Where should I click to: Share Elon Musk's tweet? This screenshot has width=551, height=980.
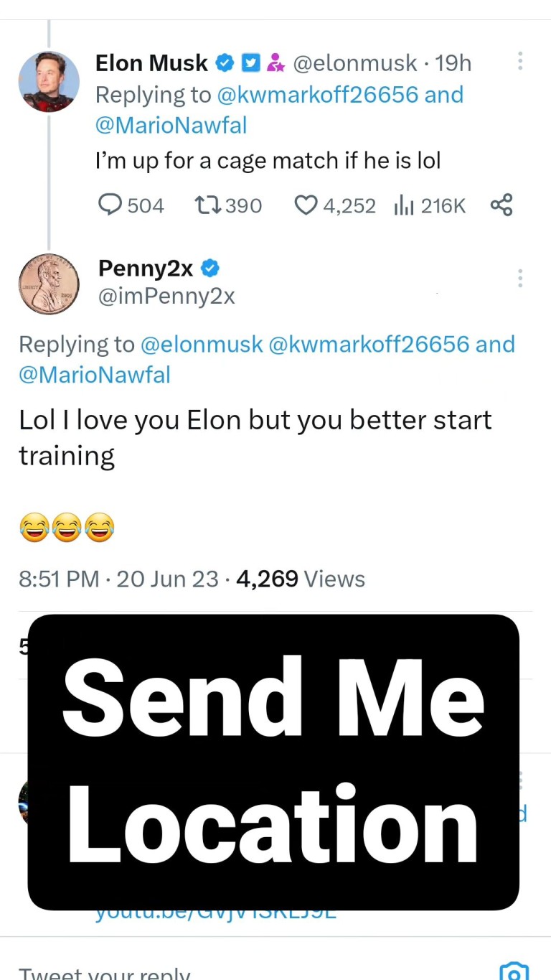coord(501,206)
